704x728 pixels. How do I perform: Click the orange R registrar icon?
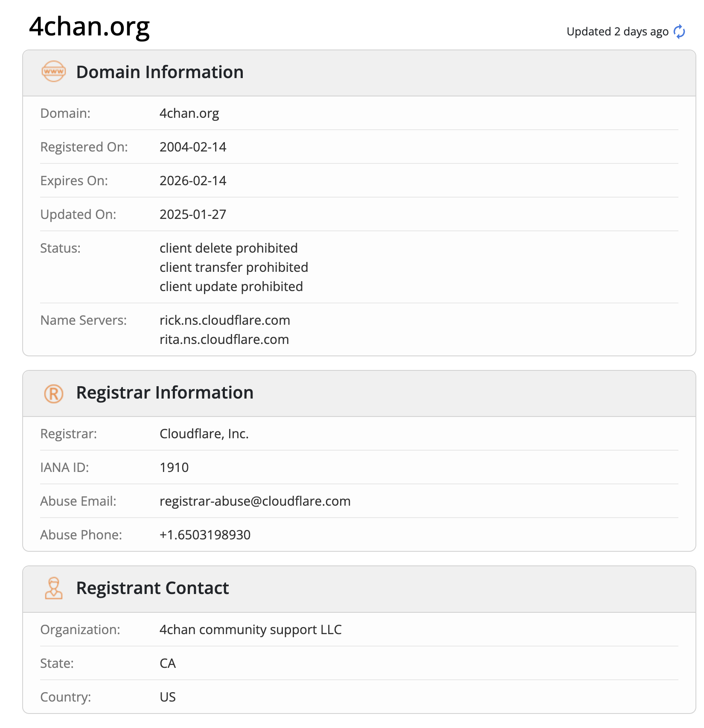click(54, 393)
